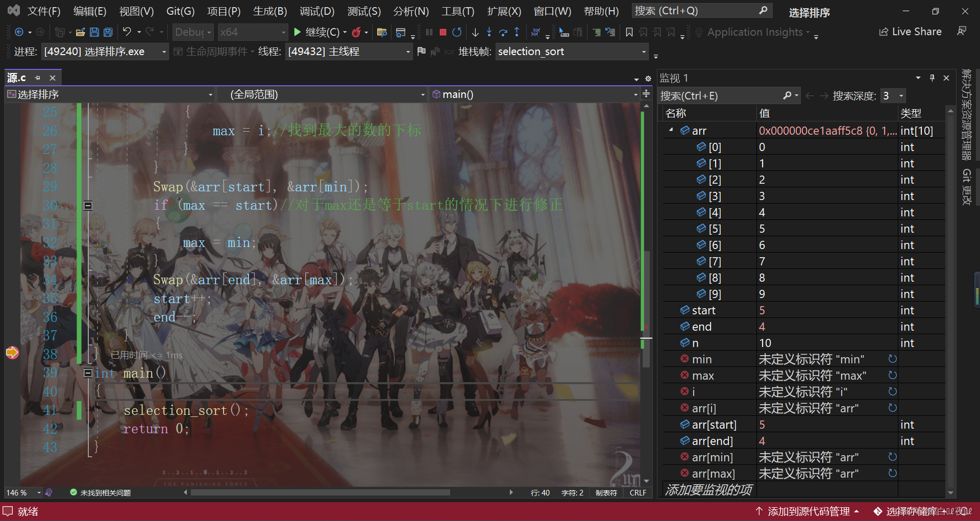Click 添加到源代码管理 in status bar
Screen dimensions: 980x521
[x=807, y=511]
